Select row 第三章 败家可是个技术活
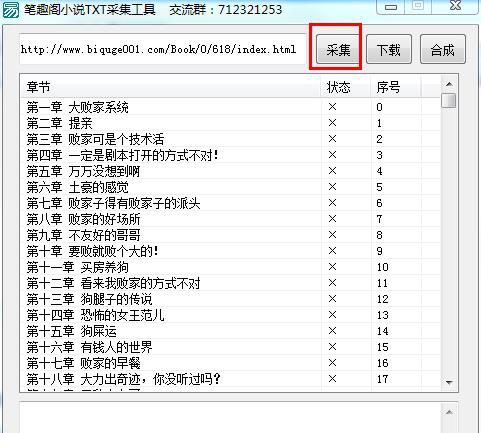 tap(231, 139)
